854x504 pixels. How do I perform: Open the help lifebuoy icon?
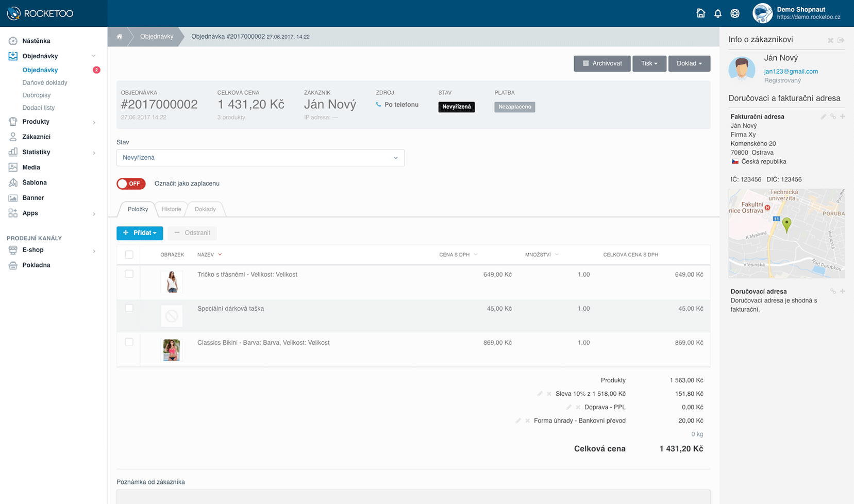(x=735, y=13)
